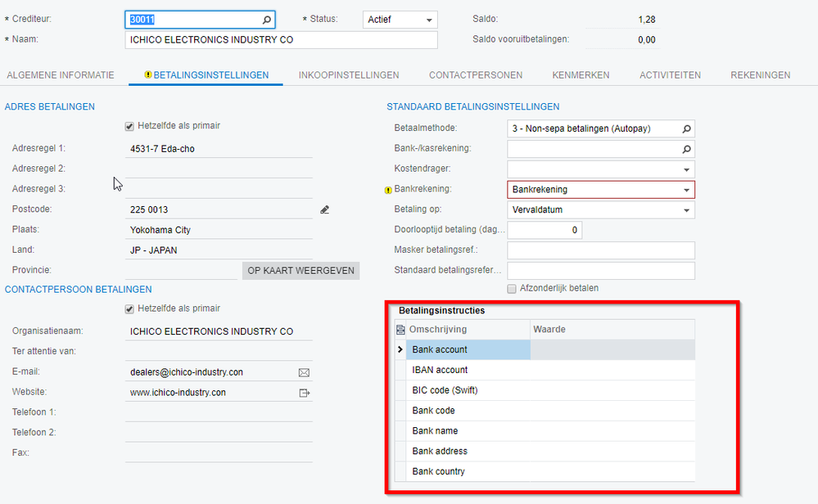Click the Masker betalingsref. input field
The height and width of the screenshot is (504, 818).
(x=600, y=250)
